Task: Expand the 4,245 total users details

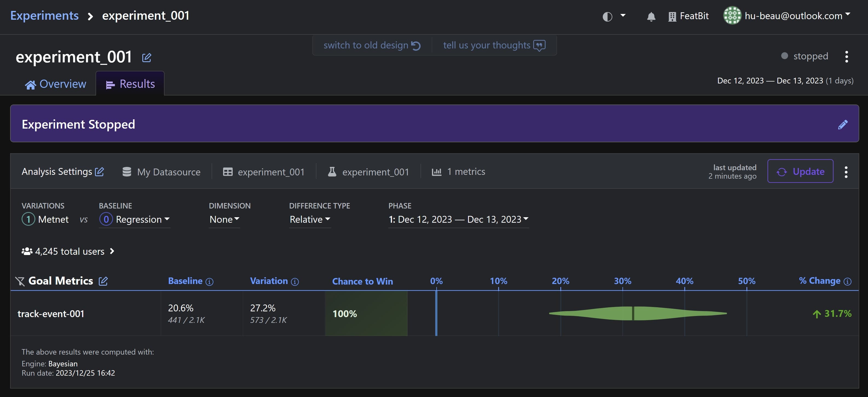Action: tap(69, 251)
